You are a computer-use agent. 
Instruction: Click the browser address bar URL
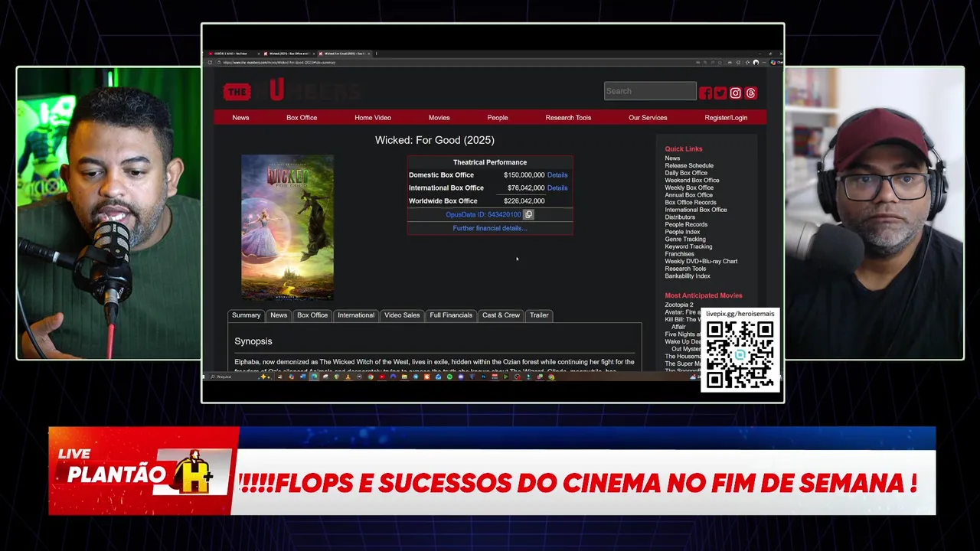click(279, 62)
